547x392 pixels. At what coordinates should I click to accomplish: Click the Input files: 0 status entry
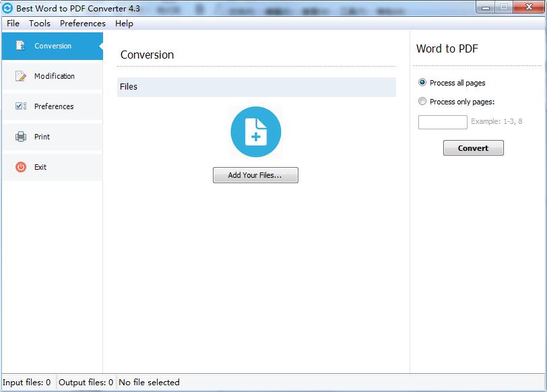pos(26,383)
